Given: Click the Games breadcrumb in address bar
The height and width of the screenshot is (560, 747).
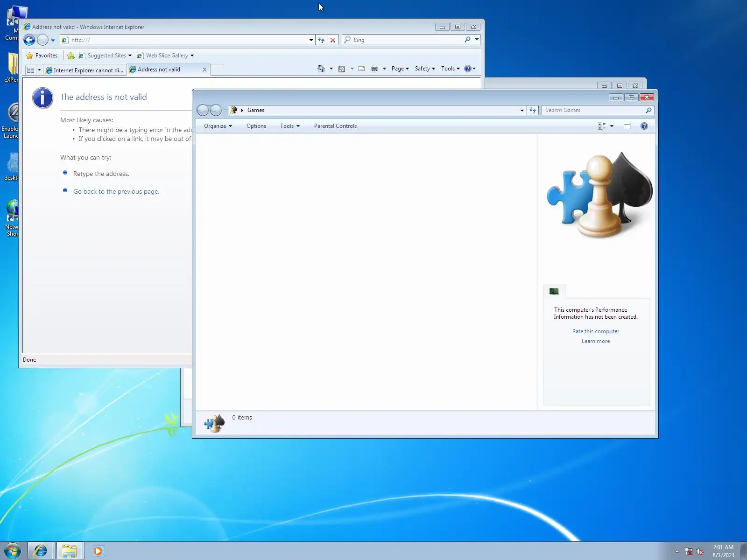Looking at the screenshot, I should [x=256, y=110].
